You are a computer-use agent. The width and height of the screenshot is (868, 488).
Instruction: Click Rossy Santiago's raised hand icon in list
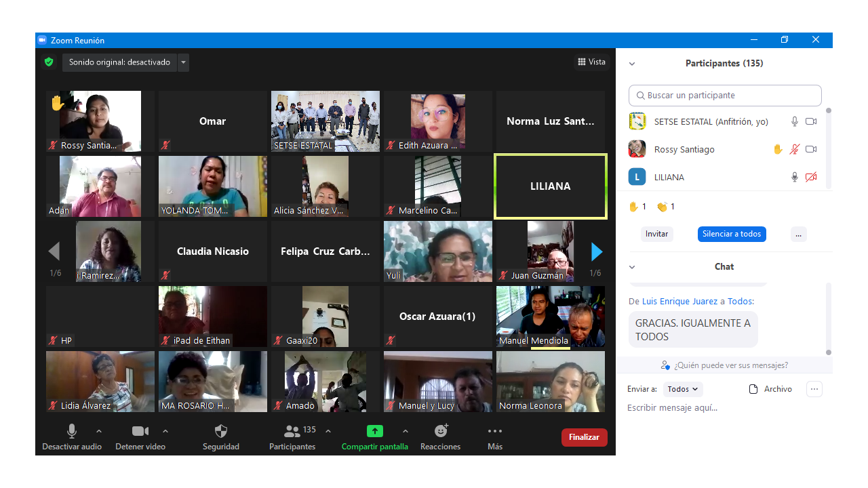pos(778,149)
